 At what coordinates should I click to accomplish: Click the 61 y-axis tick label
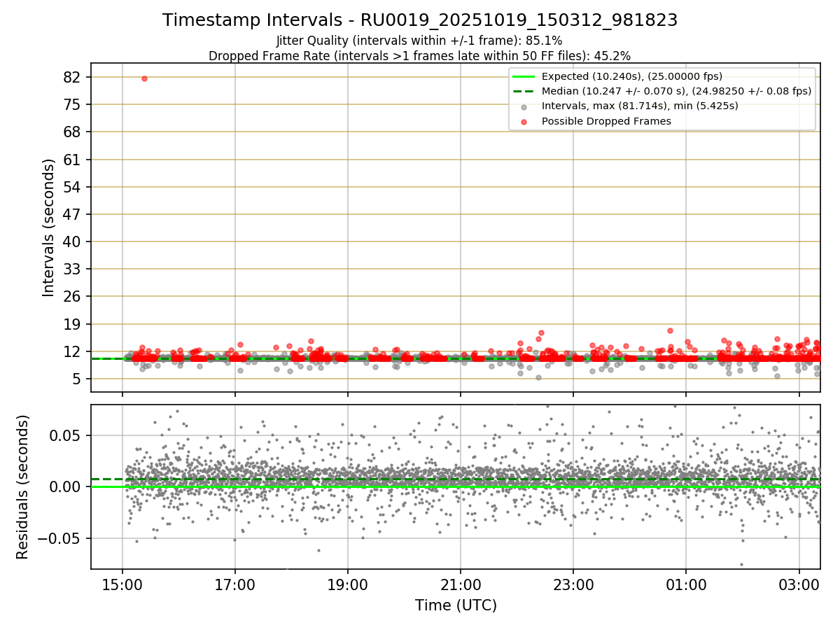tap(73, 160)
